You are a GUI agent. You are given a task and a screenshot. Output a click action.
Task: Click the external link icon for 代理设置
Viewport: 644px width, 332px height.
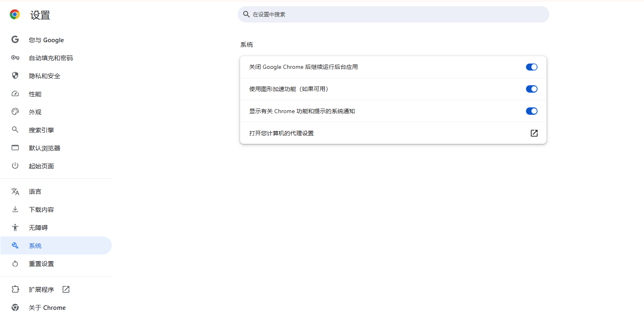[x=534, y=133]
